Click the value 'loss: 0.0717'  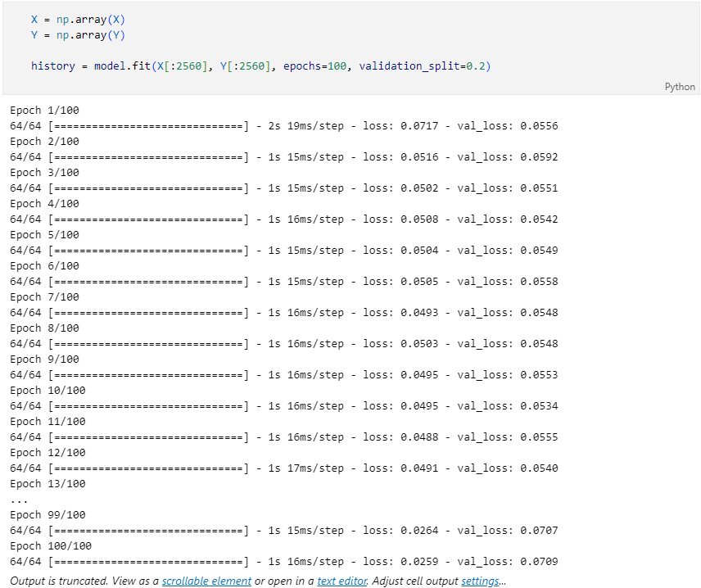pos(400,125)
